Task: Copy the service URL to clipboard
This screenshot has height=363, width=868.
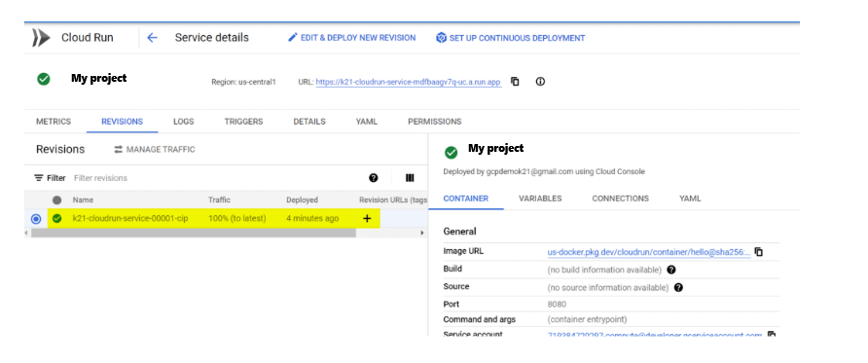Action: (x=515, y=82)
